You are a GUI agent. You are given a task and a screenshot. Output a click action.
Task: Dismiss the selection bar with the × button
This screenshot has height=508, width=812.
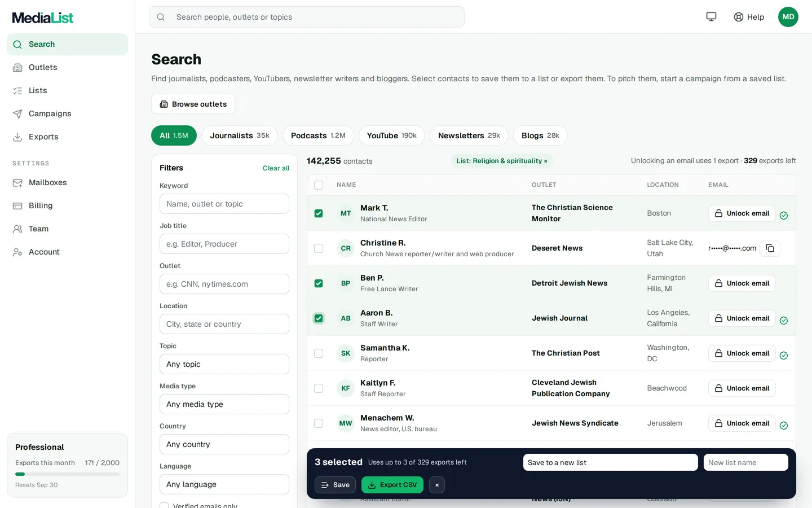437,485
